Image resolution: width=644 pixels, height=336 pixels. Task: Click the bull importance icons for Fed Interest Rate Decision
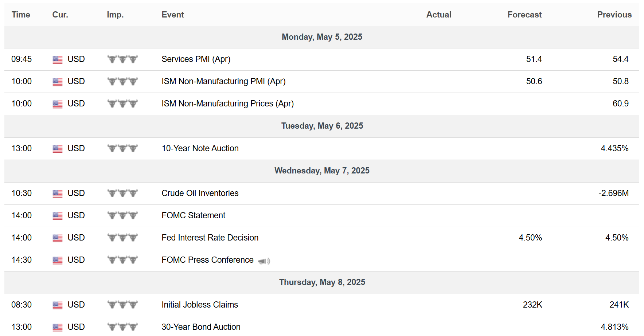[x=122, y=238]
